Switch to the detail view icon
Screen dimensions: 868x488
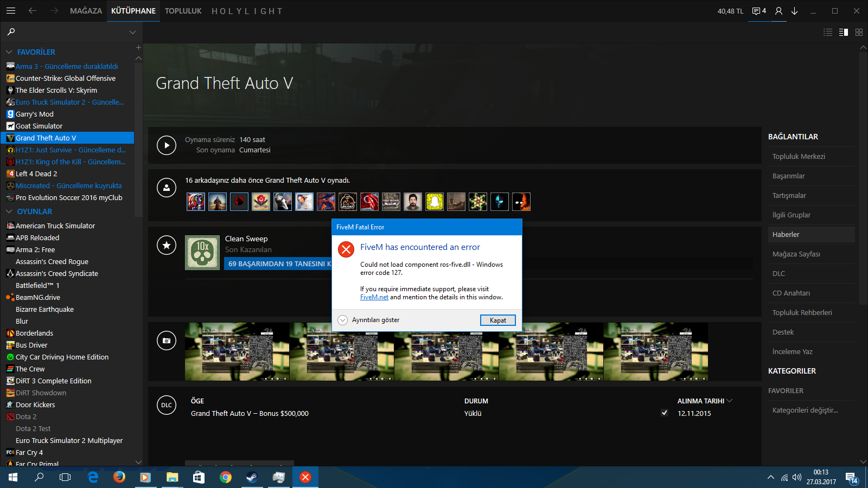pyautogui.click(x=844, y=33)
